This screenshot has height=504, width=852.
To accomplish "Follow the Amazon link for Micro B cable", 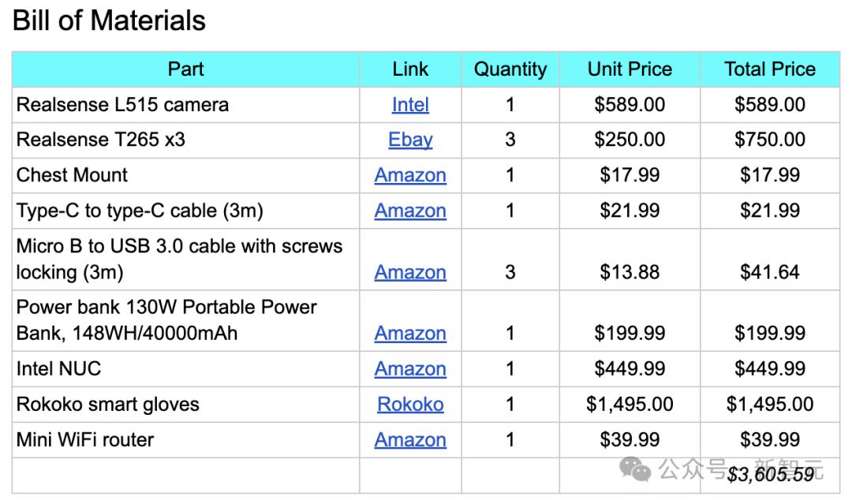I will coord(410,272).
